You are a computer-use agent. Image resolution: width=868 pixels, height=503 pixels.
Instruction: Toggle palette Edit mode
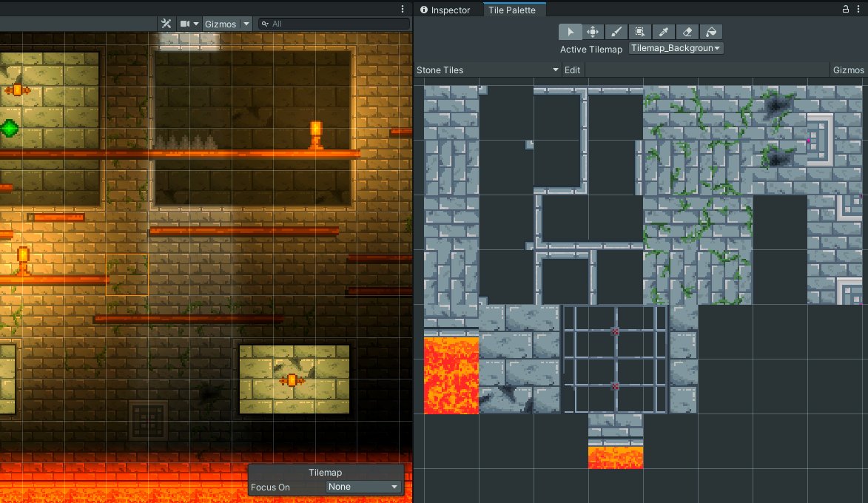click(572, 70)
